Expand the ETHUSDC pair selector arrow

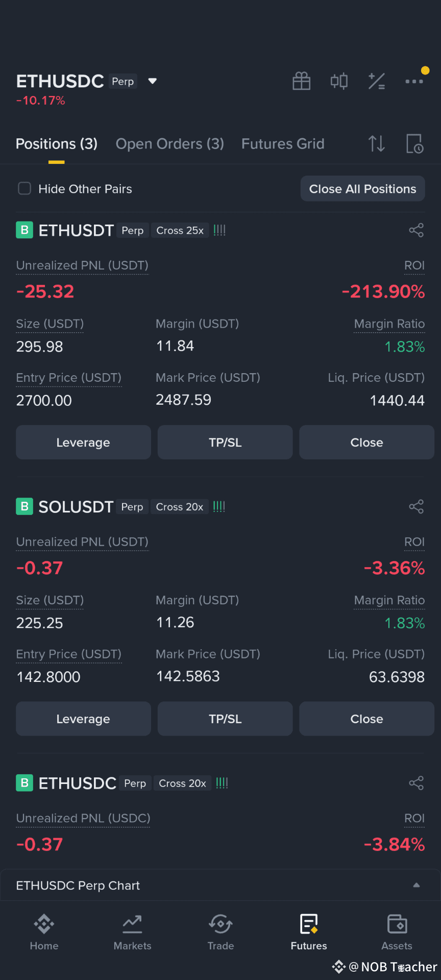[x=152, y=81]
